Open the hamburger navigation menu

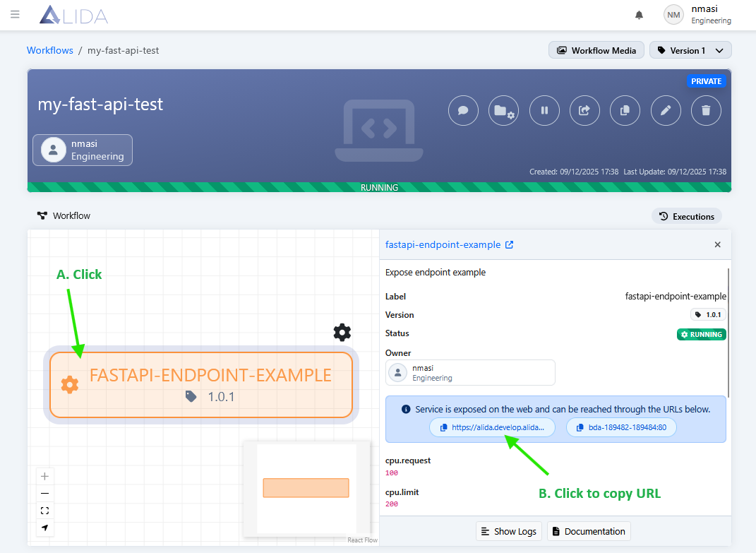15,14
